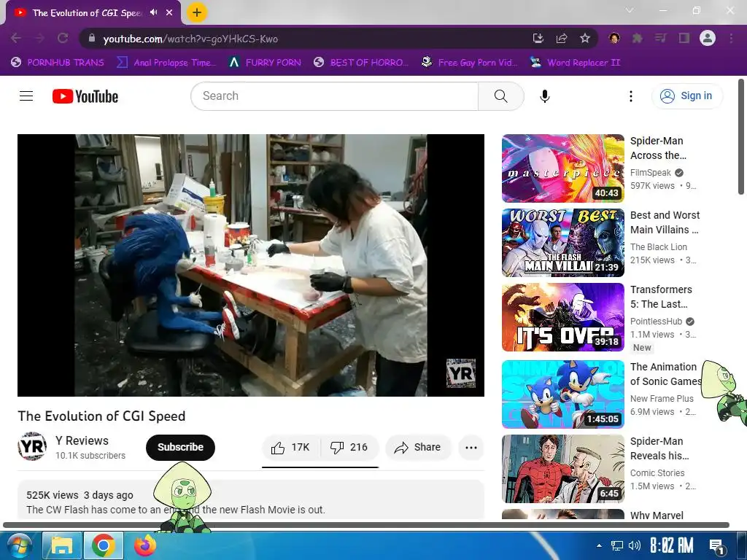
Task: Open Chrome three-dot menu
Action: (x=731, y=38)
